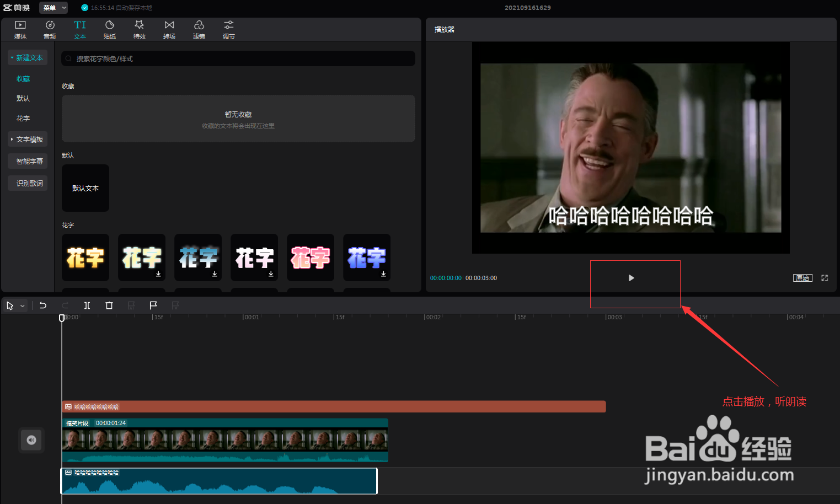Select the 文本 text tab
Image resolution: width=840 pixels, height=504 pixels.
(x=80, y=30)
